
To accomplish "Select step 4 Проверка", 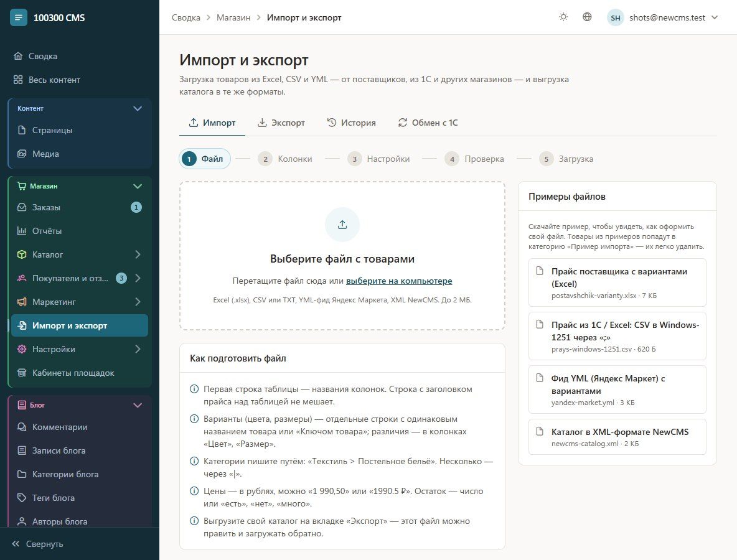I will coord(474,159).
